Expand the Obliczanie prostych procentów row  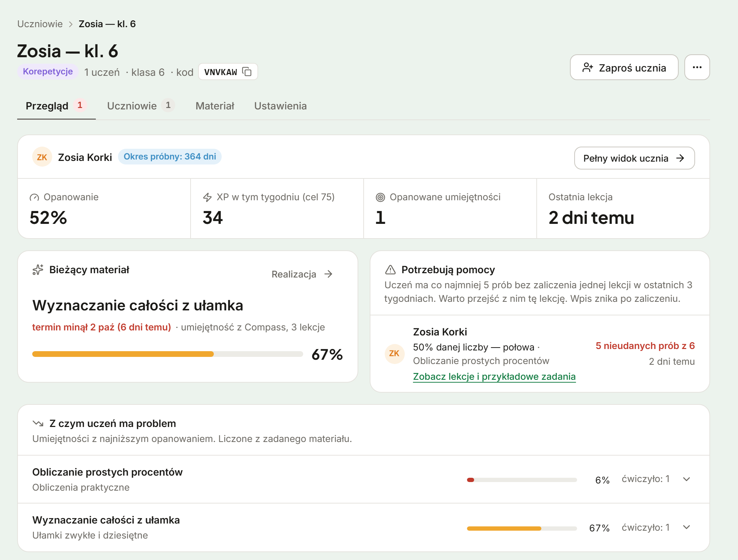pyautogui.click(x=686, y=479)
